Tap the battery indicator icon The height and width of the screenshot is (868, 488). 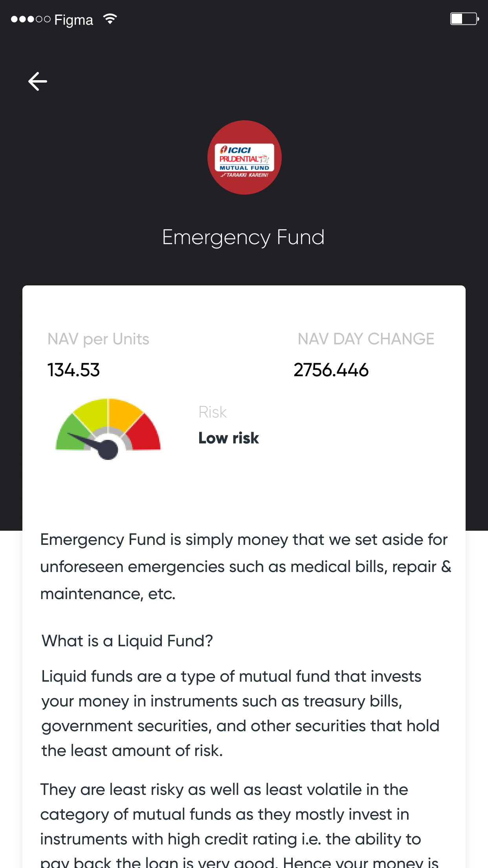[464, 19]
